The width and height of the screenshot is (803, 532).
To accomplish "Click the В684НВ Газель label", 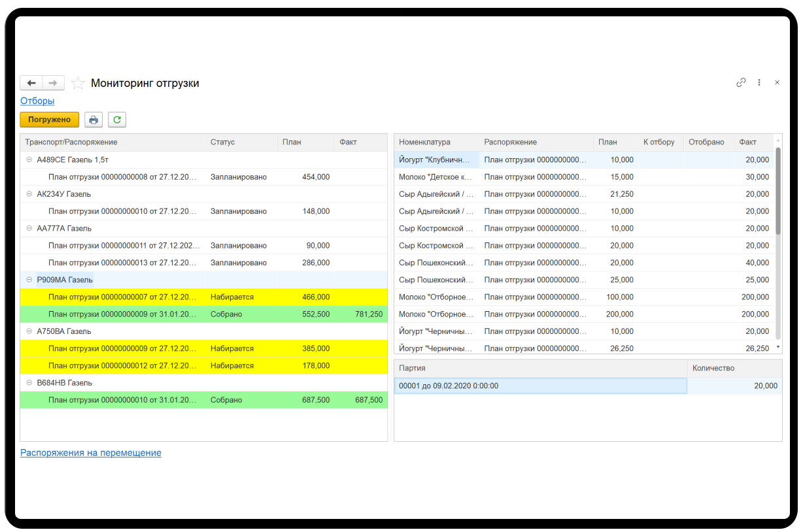I will pos(65,382).
